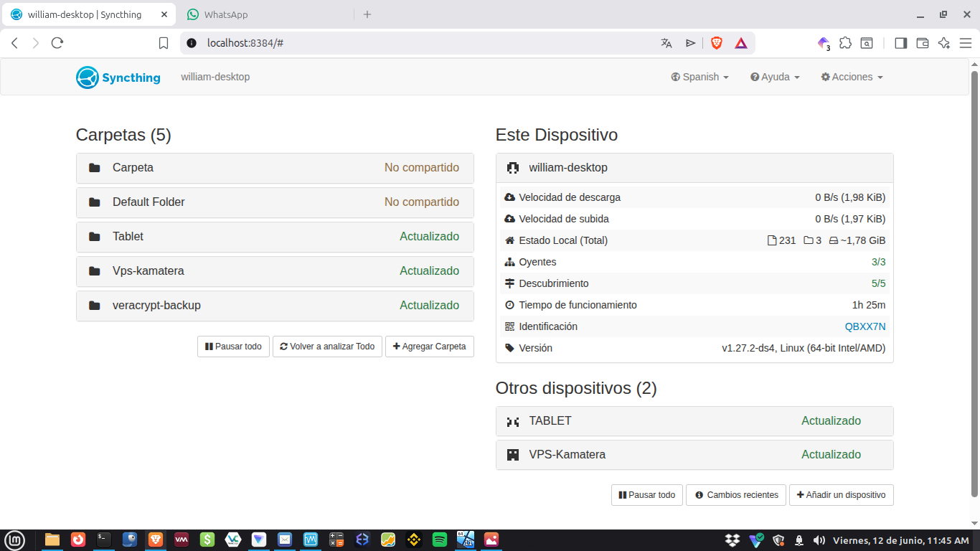Click the shield security tray icon

tap(778, 540)
